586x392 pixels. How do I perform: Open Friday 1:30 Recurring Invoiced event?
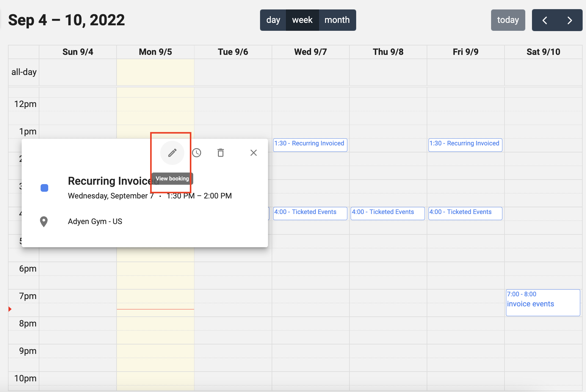465,144
